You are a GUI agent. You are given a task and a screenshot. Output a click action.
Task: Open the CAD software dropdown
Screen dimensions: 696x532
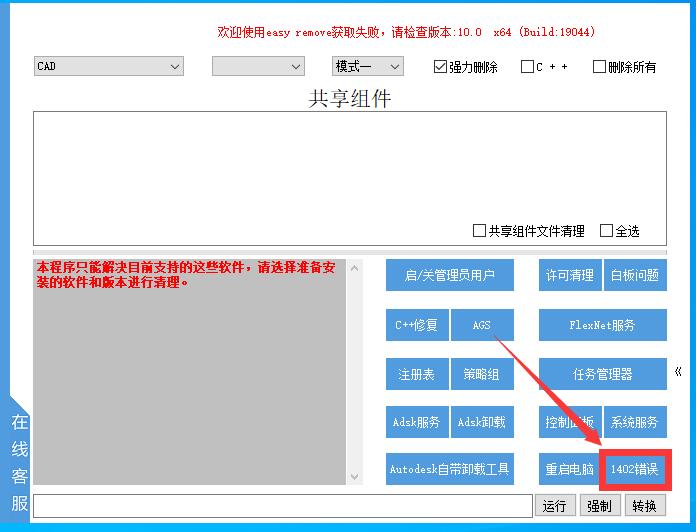point(108,66)
